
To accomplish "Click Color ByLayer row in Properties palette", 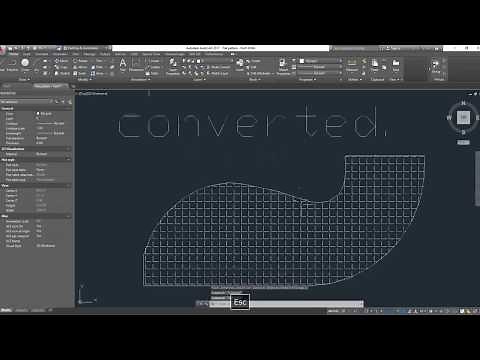I will click(36, 114).
